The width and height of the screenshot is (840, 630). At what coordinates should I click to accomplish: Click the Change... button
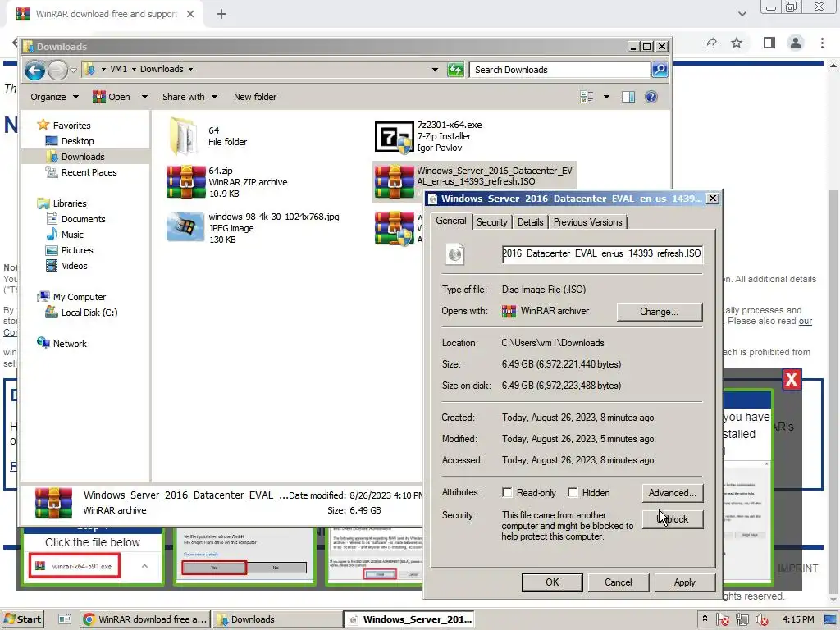659,312
